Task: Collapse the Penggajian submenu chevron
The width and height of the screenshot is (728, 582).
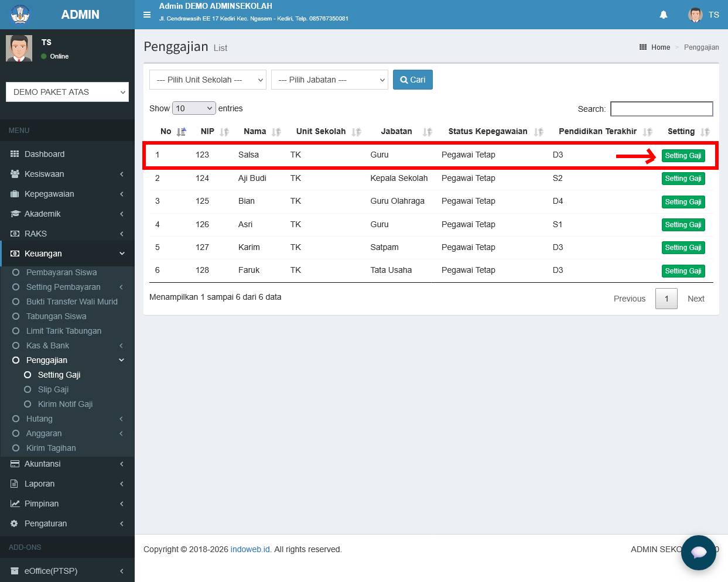Action: [122, 360]
